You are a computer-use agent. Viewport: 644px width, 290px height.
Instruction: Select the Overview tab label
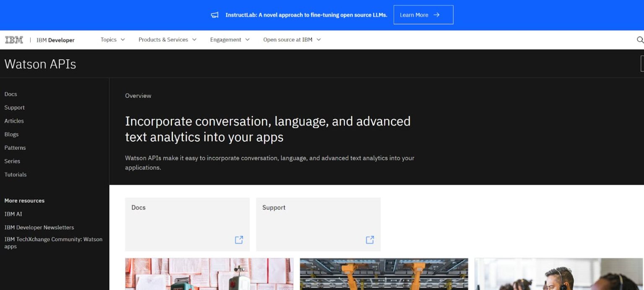(138, 96)
